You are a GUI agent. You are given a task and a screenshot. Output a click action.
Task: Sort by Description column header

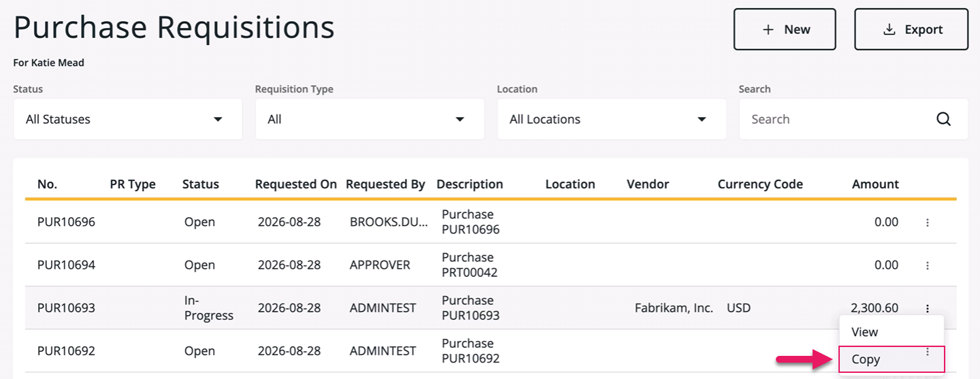[470, 184]
